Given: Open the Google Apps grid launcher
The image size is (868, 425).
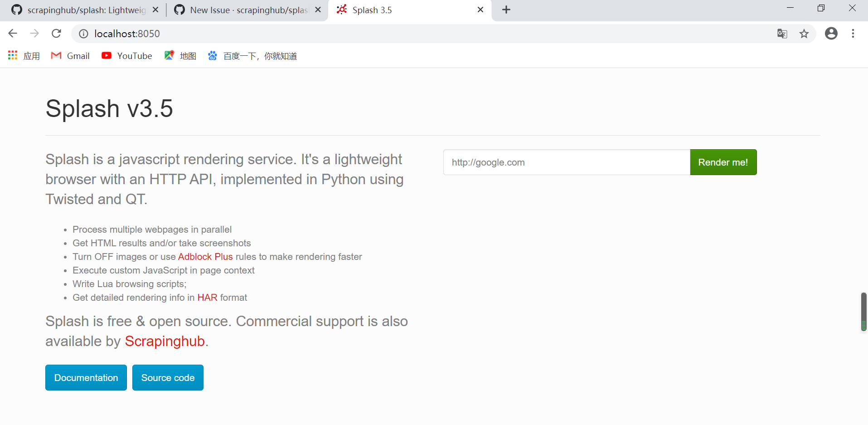Looking at the screenshot, I should [x=12, y=55].
